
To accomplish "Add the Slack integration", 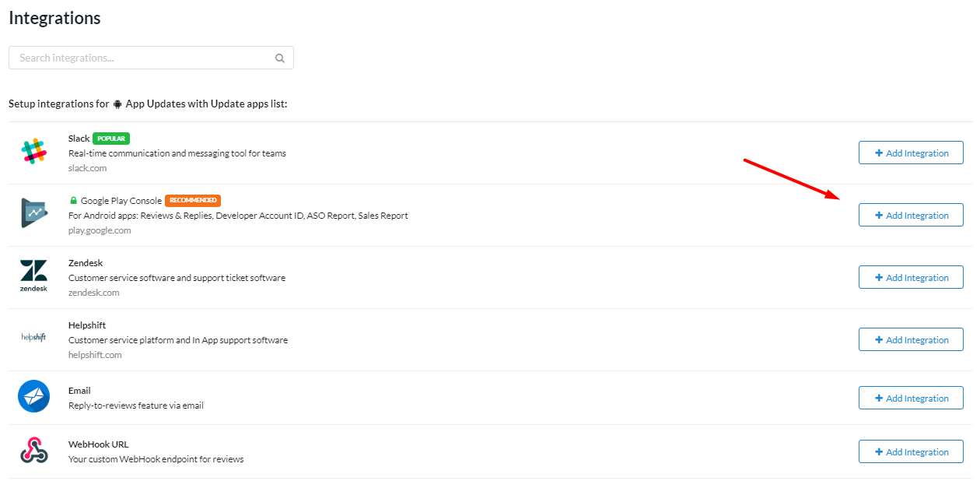I will click(911, 153).
